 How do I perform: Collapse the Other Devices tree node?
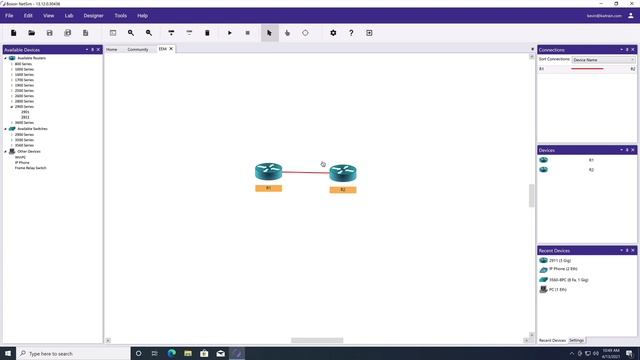(6, 151)
